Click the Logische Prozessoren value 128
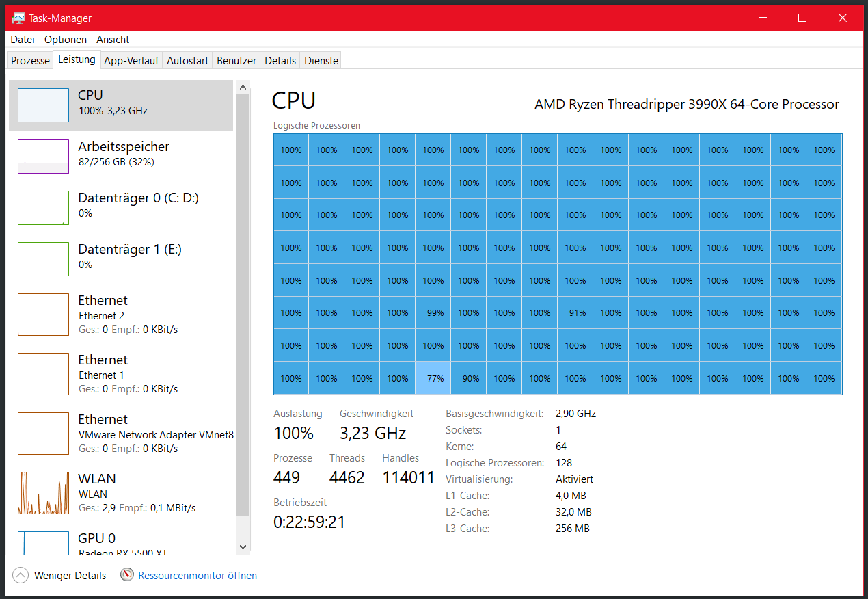Viewport: 868px width, 599px height. click(x=564, y=463)
